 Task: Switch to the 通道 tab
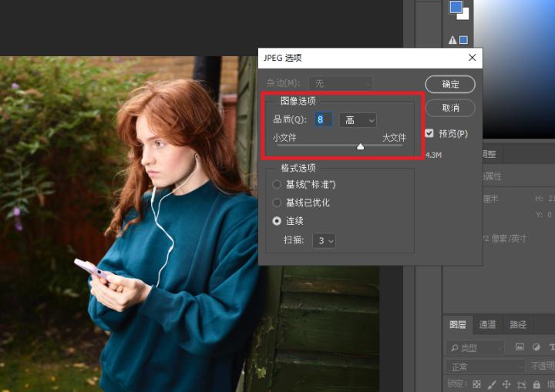pos(487,325)
